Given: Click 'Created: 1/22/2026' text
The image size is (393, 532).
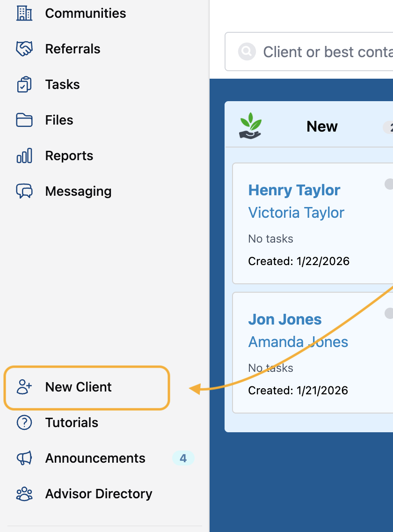Looking at the screenshot, I should coord(299,261).
